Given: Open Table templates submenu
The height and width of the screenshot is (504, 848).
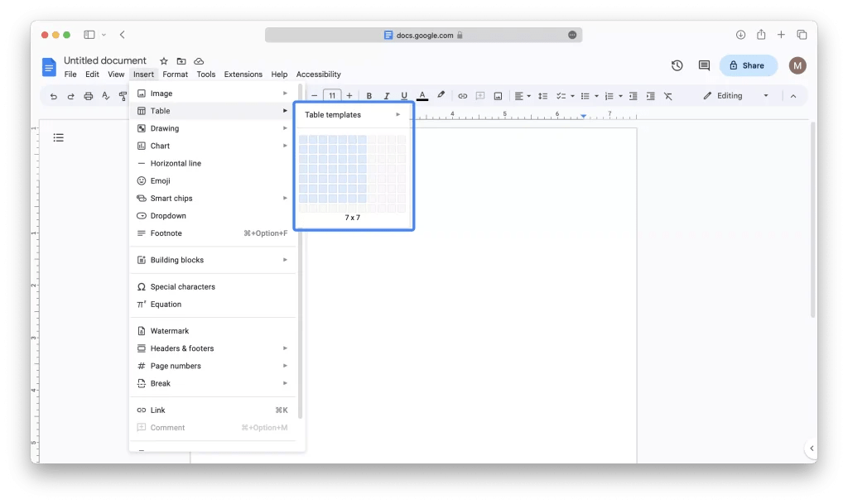Looking at the screenshot, I should pos(353,114).
